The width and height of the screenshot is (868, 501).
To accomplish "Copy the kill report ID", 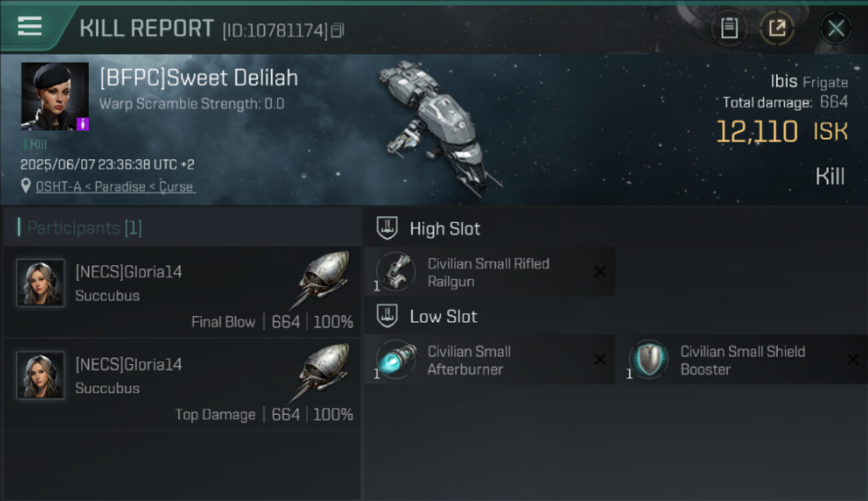I will [337, 30].
